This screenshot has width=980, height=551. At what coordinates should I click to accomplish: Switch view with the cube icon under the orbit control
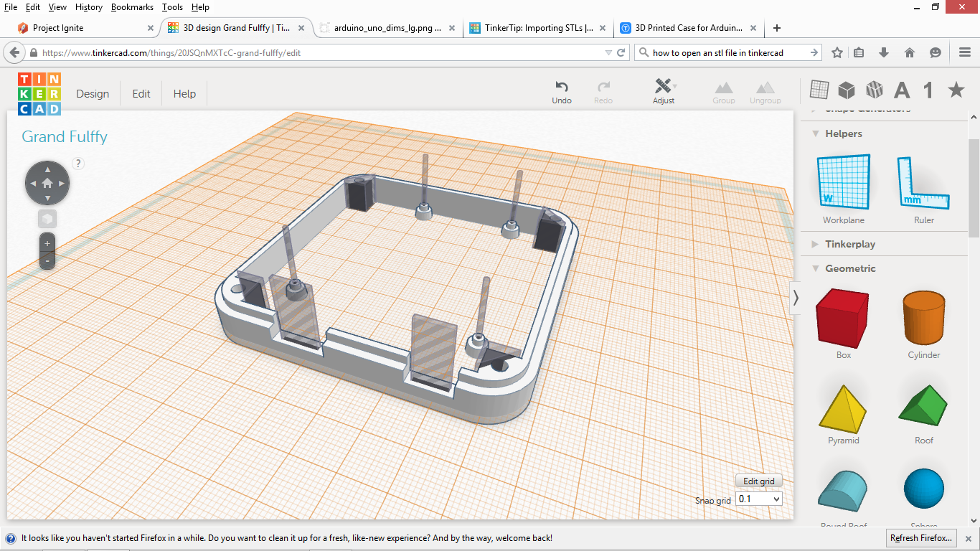47,219
